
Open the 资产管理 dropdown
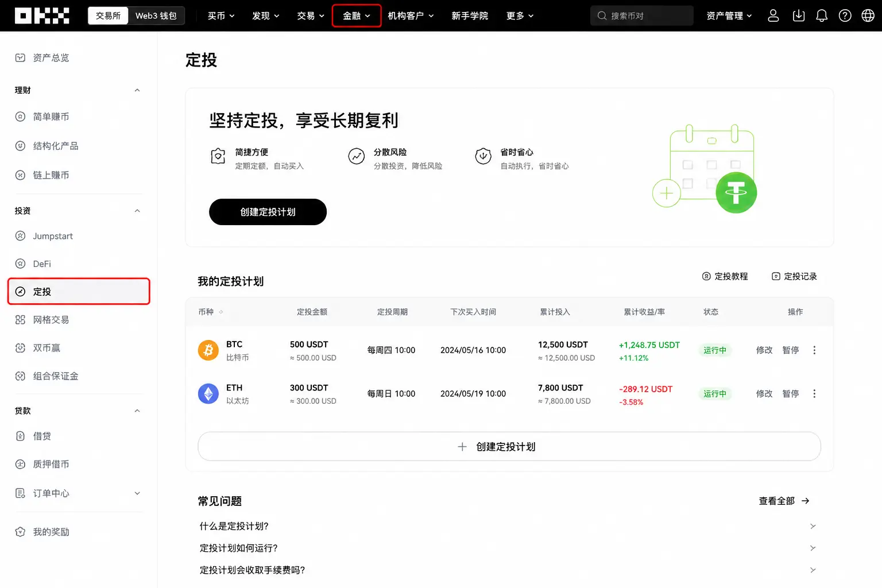(729, 16)
